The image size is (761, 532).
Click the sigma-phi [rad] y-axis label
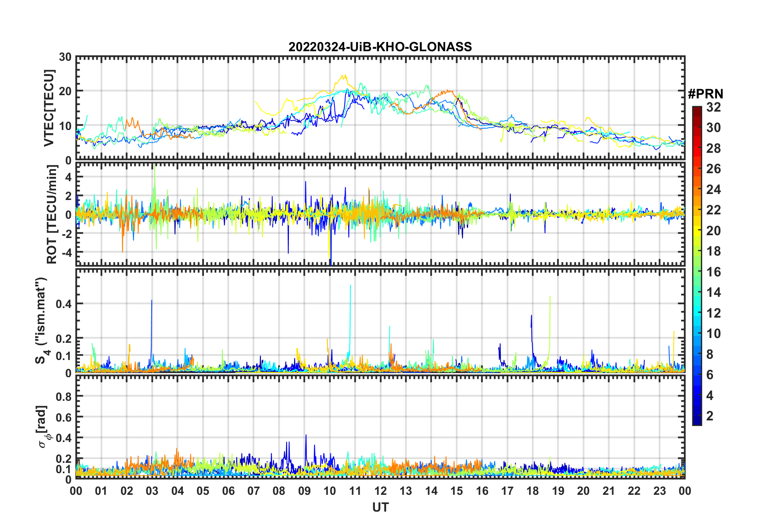[43, 427]
